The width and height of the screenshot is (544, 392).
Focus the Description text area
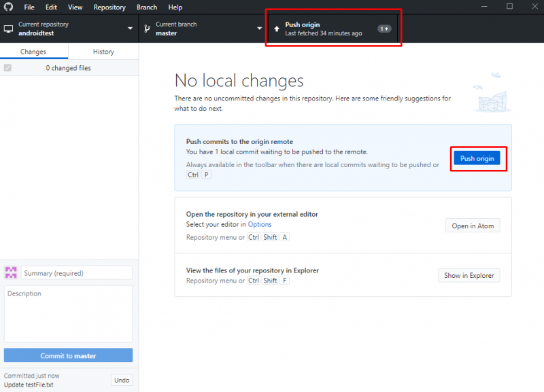(x=69, y=314)
